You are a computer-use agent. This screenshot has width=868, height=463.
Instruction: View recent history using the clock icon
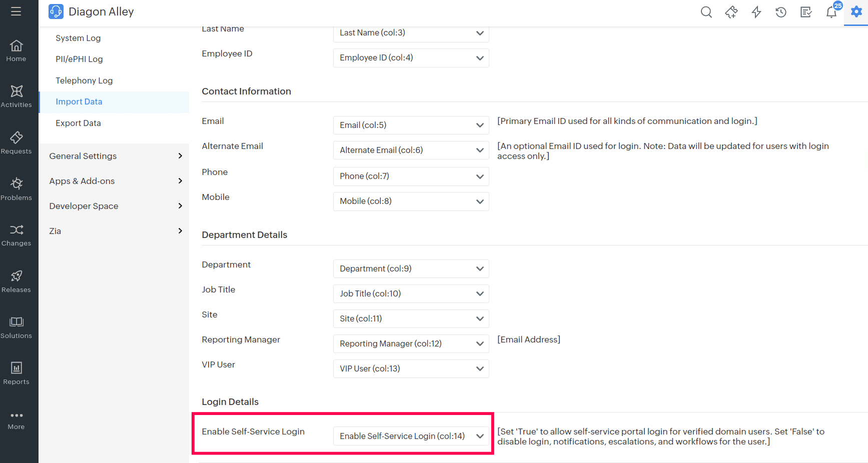coord(780,12)
